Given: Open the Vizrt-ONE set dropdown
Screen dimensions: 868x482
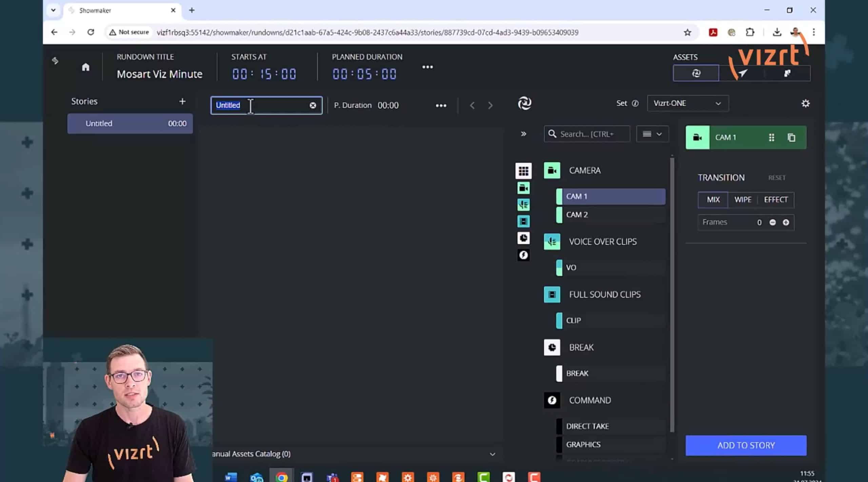Looking at the screenshot, I should click(687, 103).
